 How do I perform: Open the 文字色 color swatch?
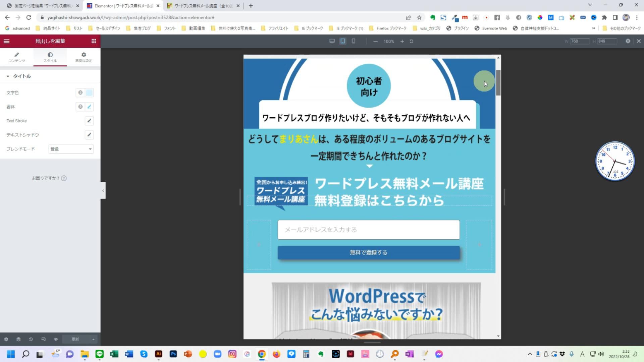[89, 93]
